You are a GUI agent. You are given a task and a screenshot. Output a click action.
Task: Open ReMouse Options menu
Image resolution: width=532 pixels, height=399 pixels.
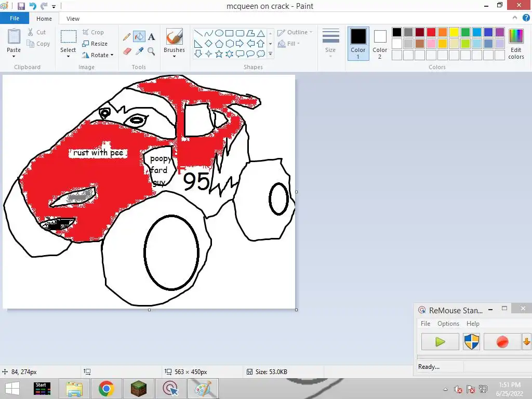pos(448,324)
